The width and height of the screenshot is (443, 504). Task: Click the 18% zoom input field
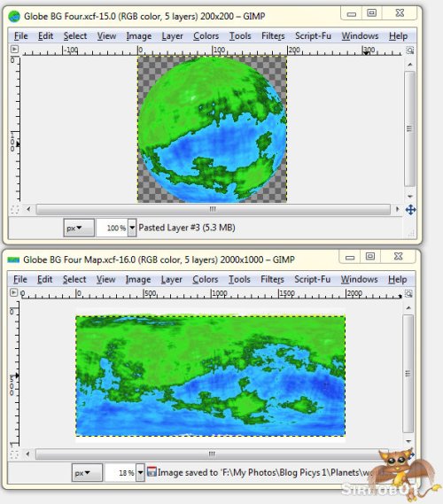coord(120,472)
